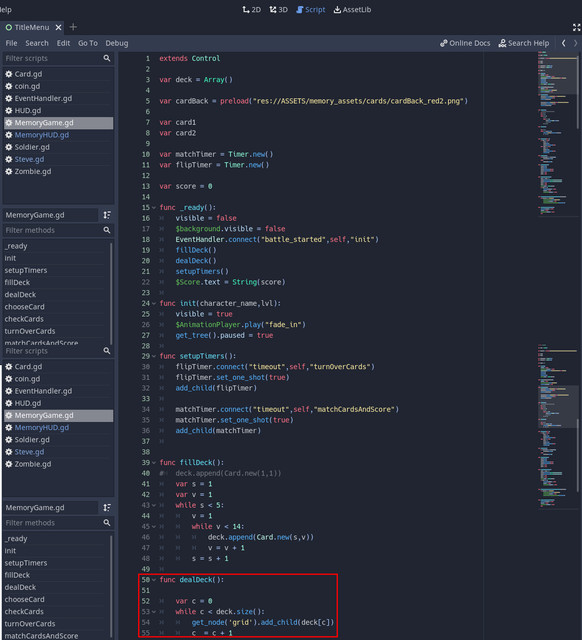Collapse the dealDeck function at line 50
The width and height of the screenshot is (582, 640).
(x=154, y=580)
